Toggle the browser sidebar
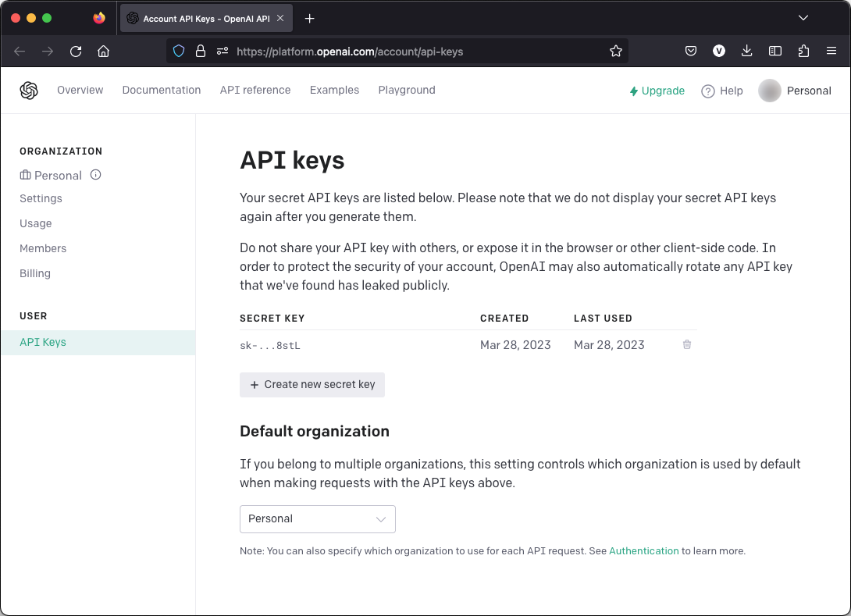This screenshot has height=616, width=851. click(775, 52)
